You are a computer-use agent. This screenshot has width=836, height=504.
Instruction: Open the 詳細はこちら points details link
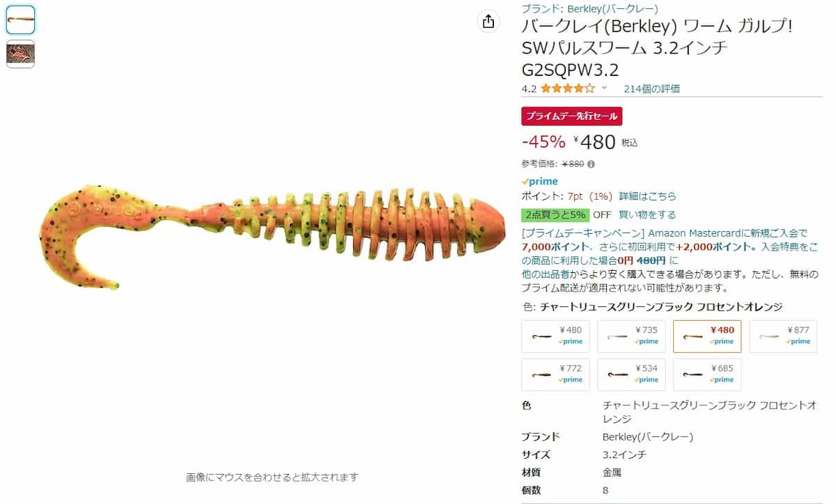pyautogui.click(x=647, y=196)
